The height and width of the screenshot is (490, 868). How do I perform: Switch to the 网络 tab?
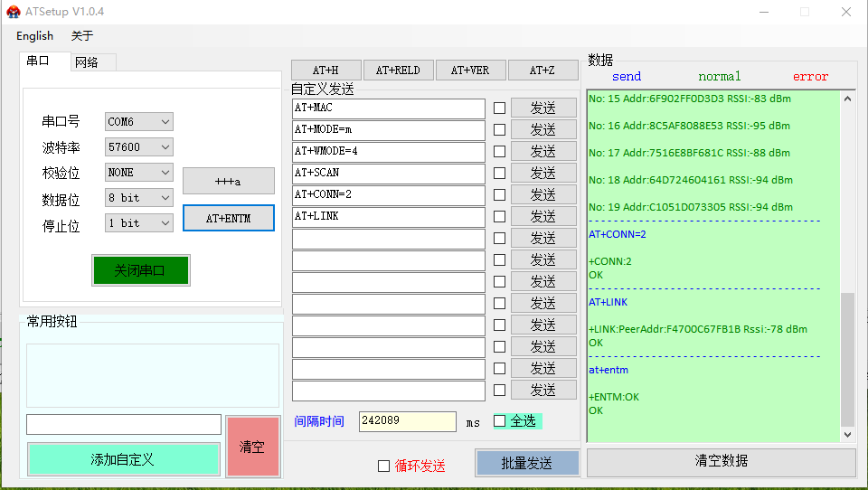pos(87,62)
